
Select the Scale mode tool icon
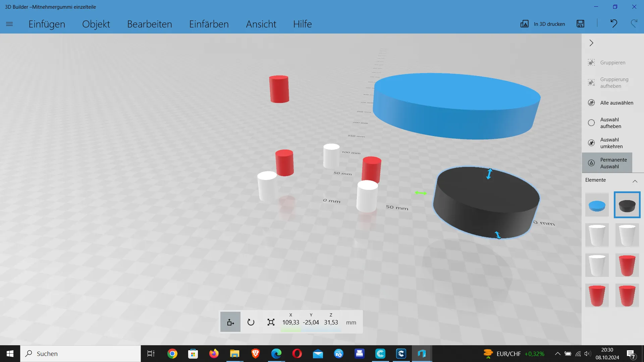pyautogui.click(x=271, y=322)
